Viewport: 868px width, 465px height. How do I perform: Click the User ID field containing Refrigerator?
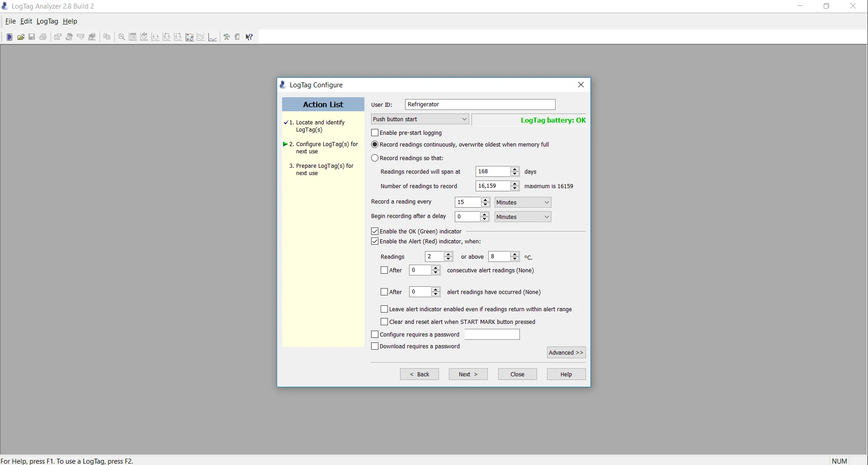tap(480, 104)
